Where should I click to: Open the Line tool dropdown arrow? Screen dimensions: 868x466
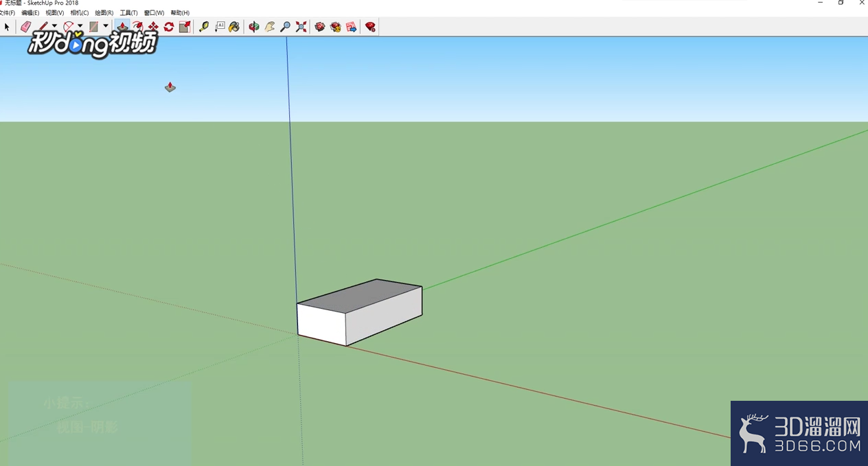click(x=54, y=27)
